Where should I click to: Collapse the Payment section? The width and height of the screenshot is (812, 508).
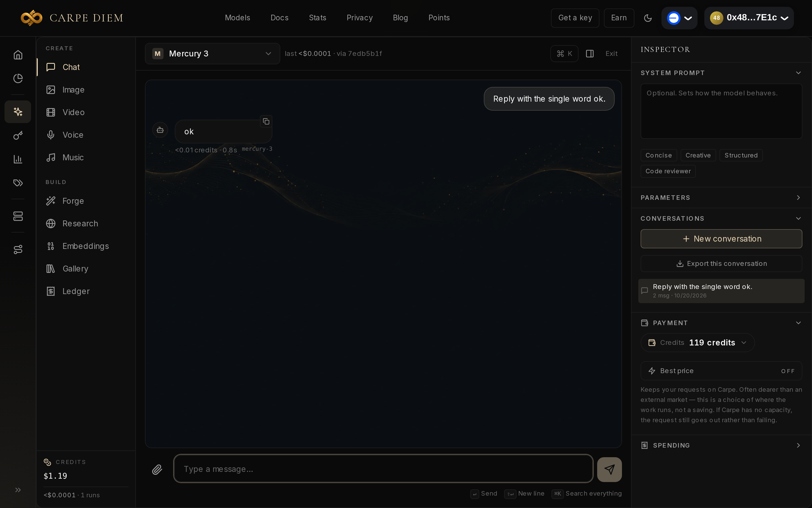click(721, 323)
